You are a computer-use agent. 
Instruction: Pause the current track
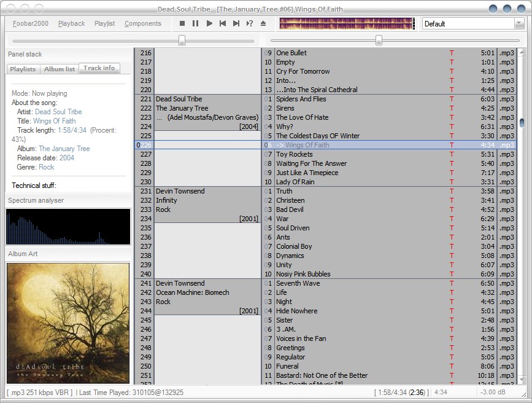click(x=196, y=23)
